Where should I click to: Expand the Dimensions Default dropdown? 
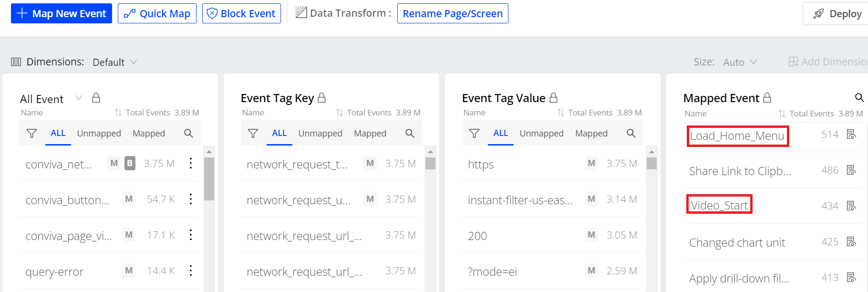click(114, 62)
